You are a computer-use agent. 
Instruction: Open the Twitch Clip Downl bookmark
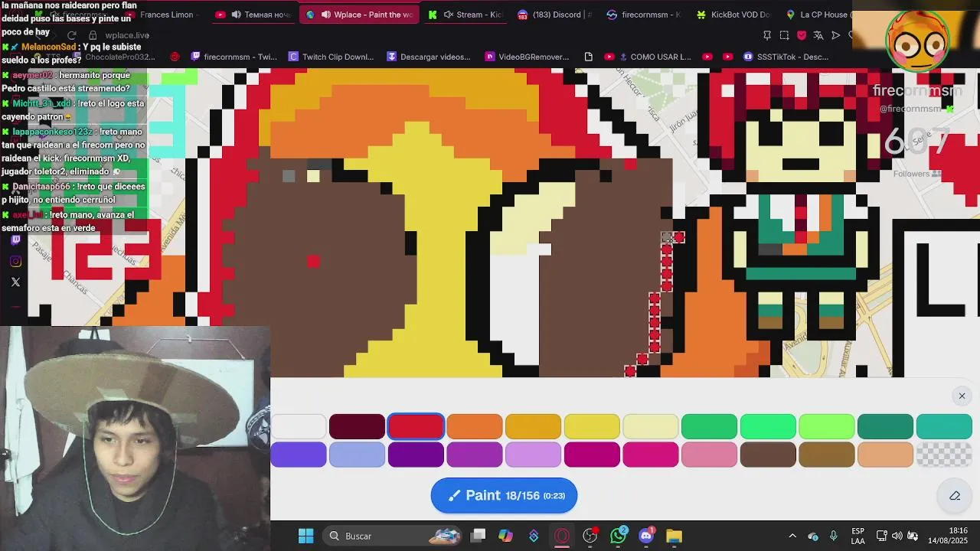click(332, 57)
